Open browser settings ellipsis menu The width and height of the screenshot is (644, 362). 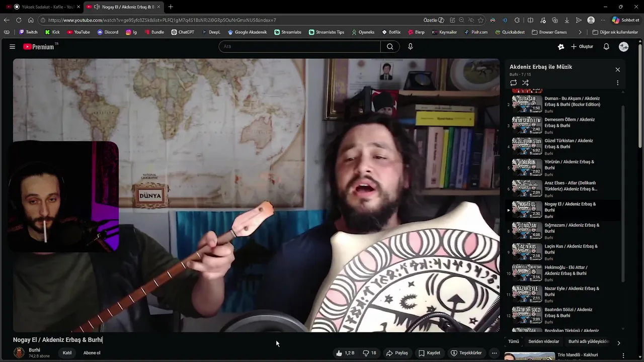tap(602, 20)
